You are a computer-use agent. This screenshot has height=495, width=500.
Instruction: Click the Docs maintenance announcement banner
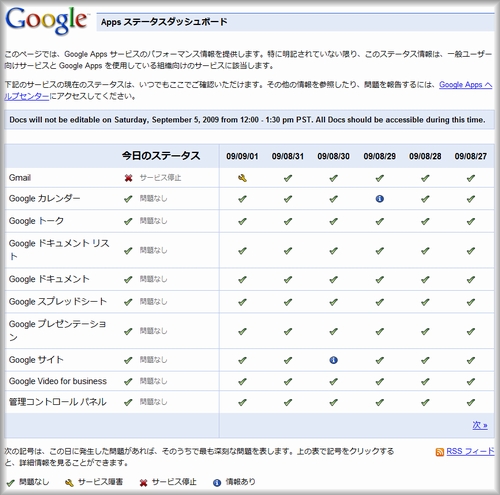click(x=249, y=120)
